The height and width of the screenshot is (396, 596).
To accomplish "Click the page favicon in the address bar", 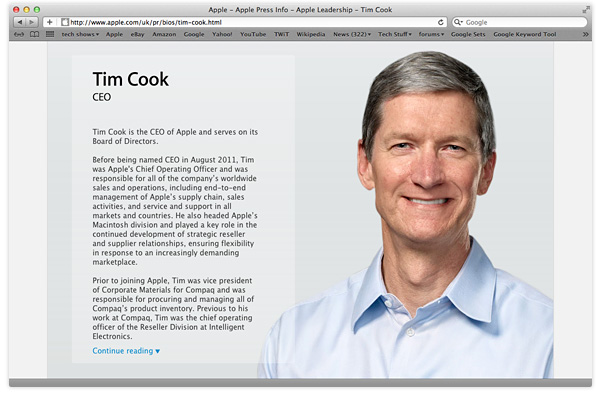I will point(65,22).
